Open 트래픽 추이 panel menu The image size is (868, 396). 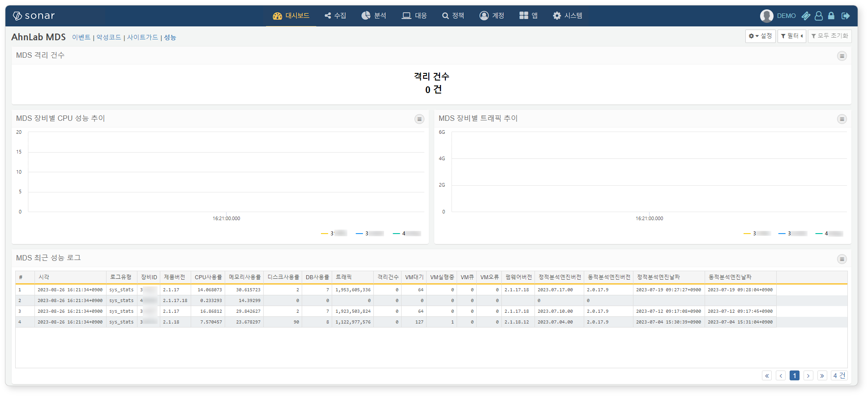[842, 119]
